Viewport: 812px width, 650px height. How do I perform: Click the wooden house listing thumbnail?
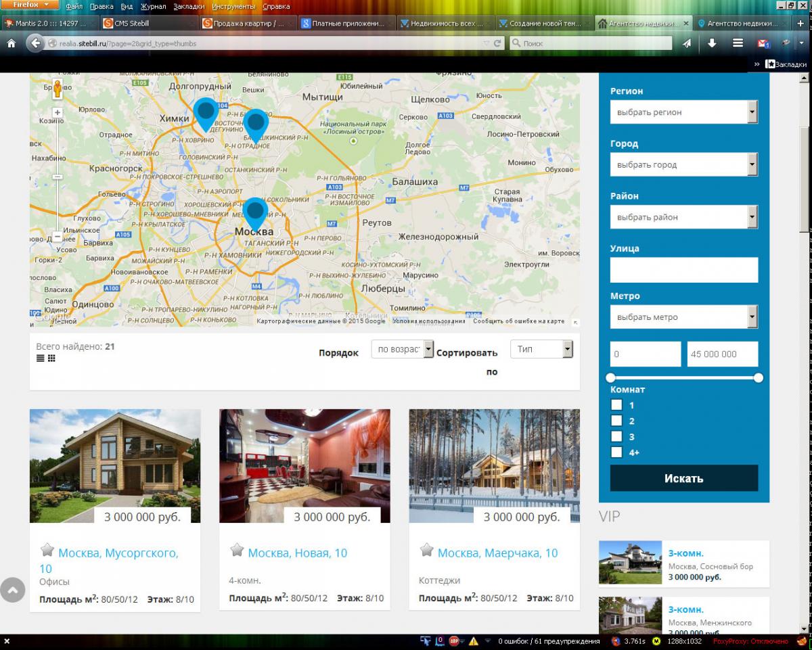(x=115, y=466)
